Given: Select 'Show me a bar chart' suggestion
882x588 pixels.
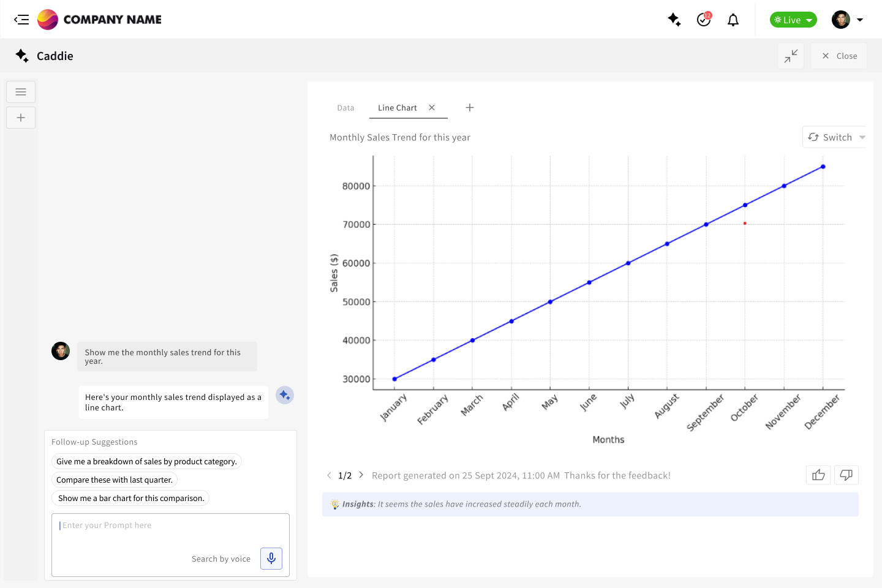Looking at the screenshot, I should click(x=131, y=499).
